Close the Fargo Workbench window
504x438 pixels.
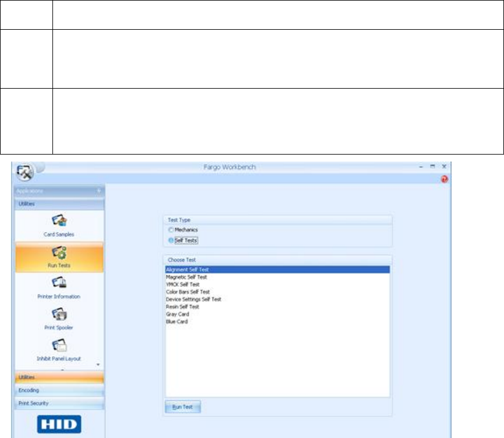point(444,166)
